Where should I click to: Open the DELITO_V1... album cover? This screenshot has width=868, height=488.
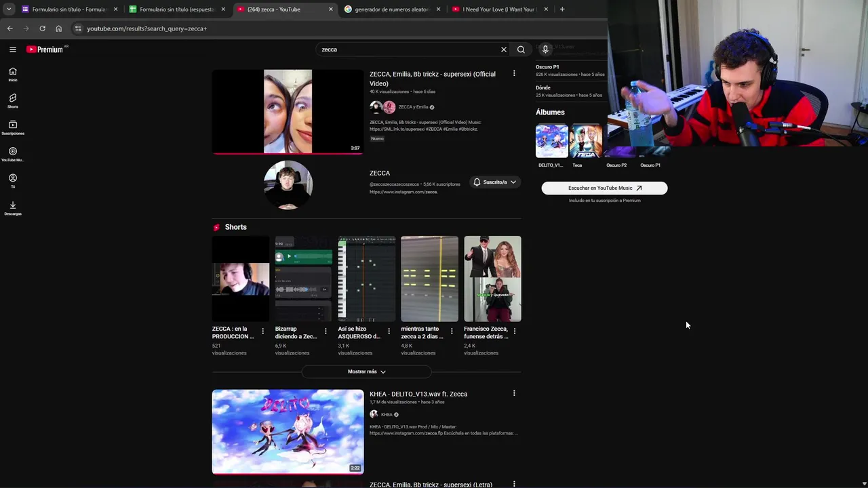click(552, 141)
